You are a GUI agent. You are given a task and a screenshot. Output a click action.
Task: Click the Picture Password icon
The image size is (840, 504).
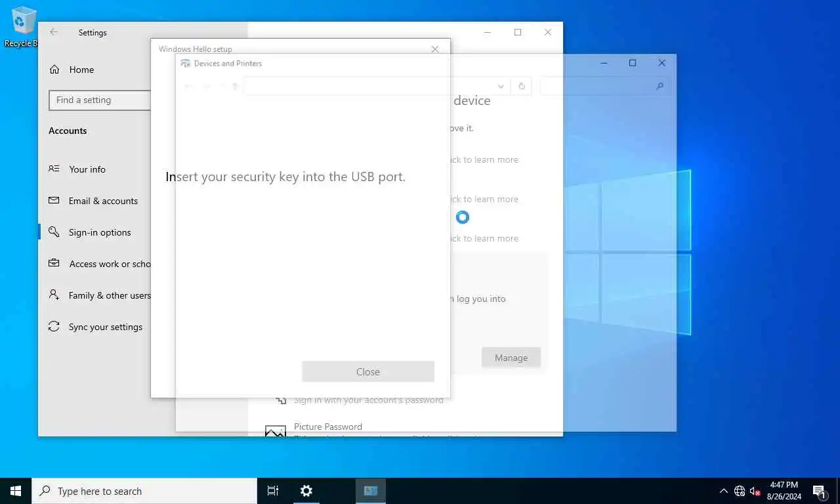(x=276, y=431)
